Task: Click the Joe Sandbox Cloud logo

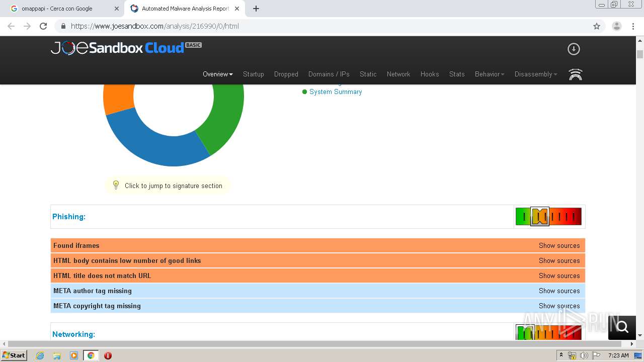Action: point(126,48)
